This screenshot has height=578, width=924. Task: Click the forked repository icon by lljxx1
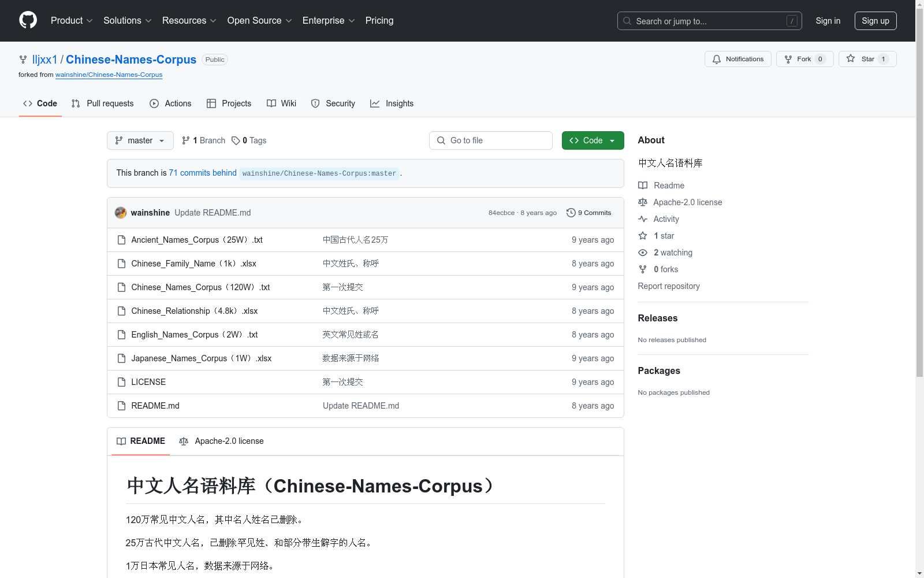(23, 60)
